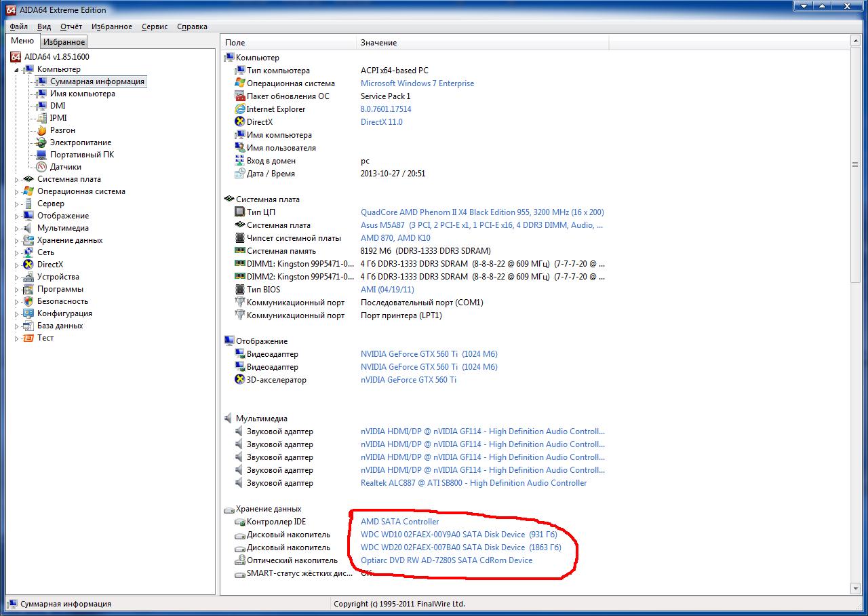Screen dimensions: 868x616
Task: Collapse the Компьютер tree node
Action: [16, 70]
